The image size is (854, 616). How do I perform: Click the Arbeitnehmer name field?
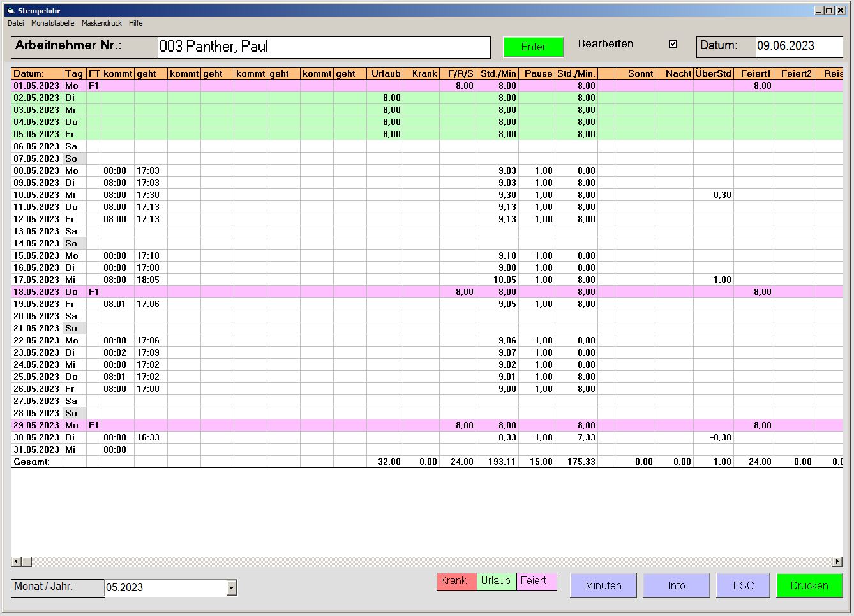[x=324, y=47]
